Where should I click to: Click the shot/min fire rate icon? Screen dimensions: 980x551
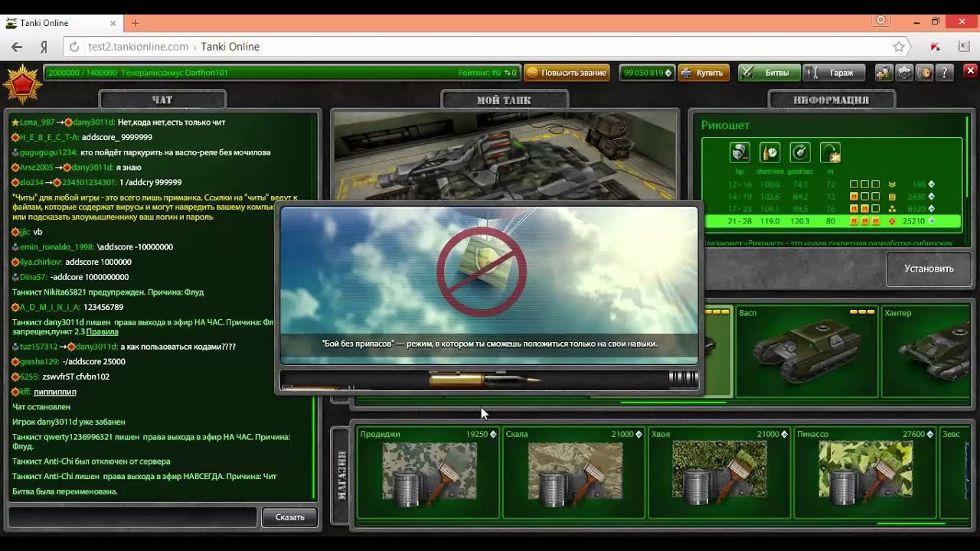(769, 152)
